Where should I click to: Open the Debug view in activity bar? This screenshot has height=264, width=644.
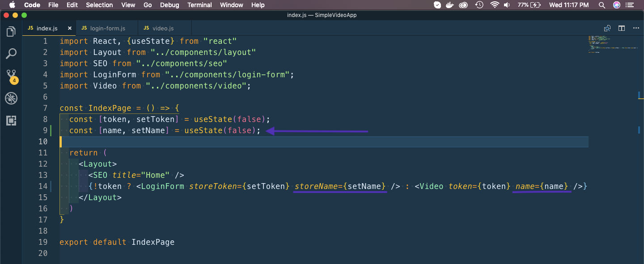pos(11,98)
